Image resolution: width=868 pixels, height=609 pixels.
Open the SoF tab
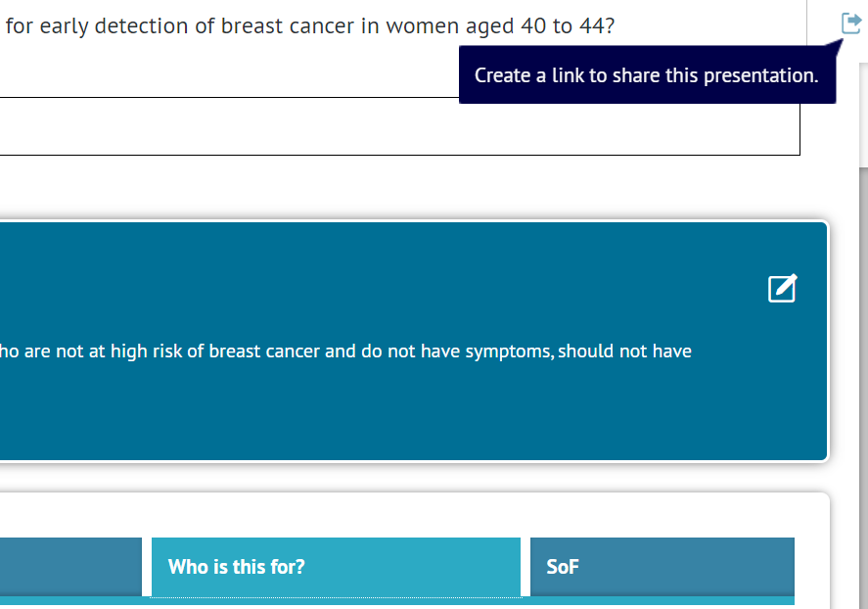click(x=662, y=566)
